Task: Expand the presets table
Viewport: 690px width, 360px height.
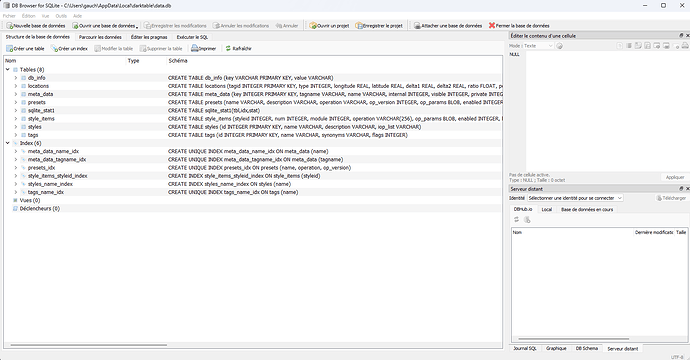Action: 16,102
